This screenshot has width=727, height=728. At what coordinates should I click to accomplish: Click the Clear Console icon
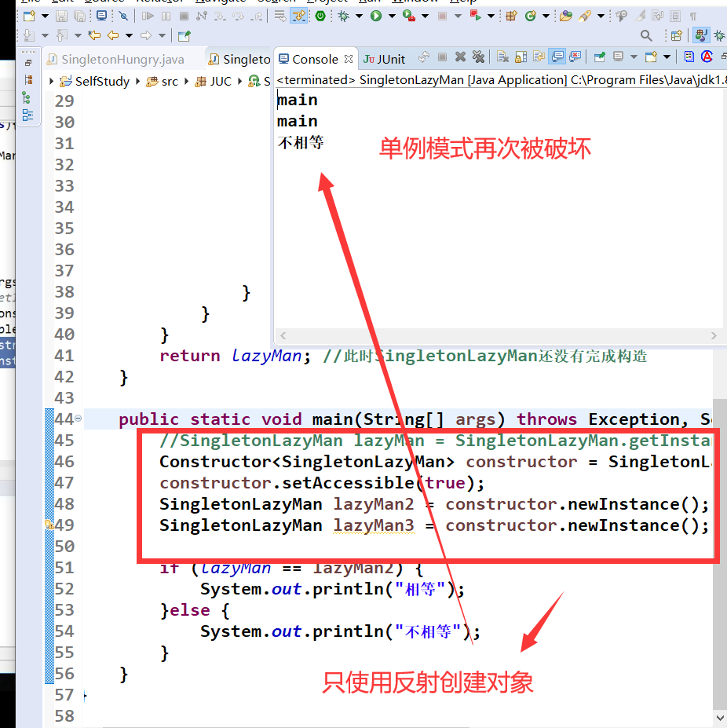502,57
